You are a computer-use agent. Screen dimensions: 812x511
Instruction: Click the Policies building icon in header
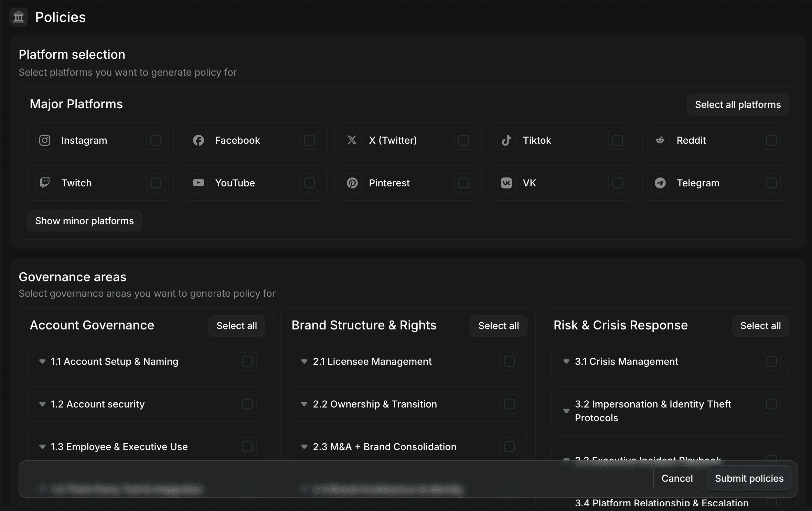click(x=19, y=17)
